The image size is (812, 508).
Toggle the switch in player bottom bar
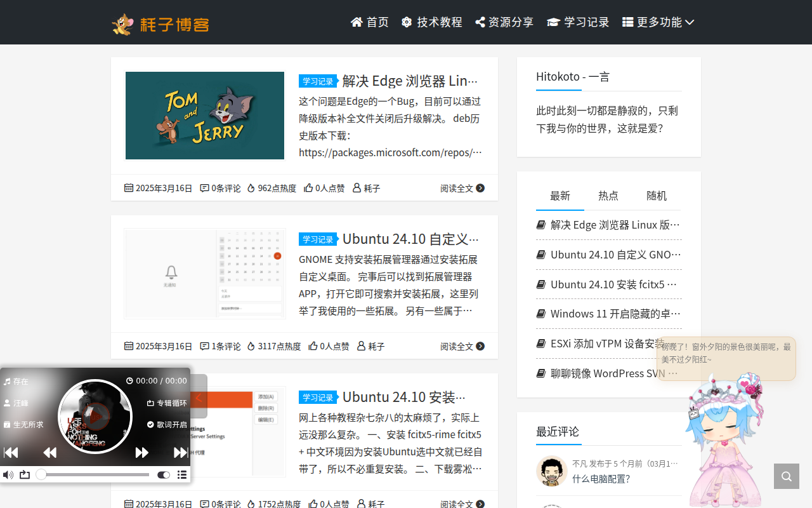point(164,474)
